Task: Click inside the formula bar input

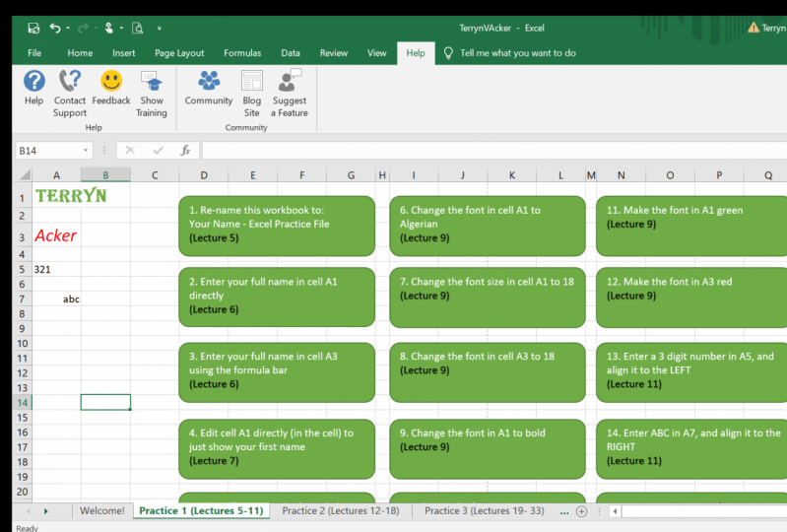Action: pyautogui.click(x=494, y=150)
